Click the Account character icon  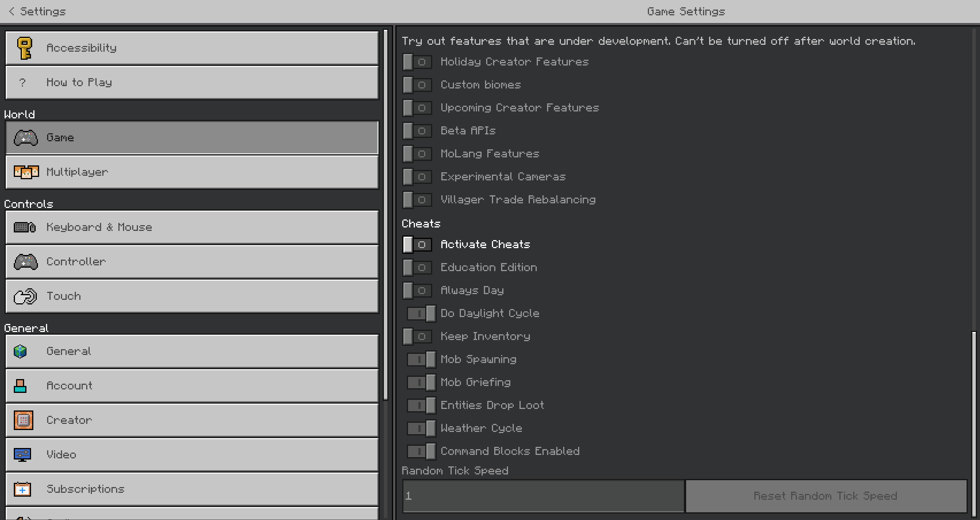(20, 386)
